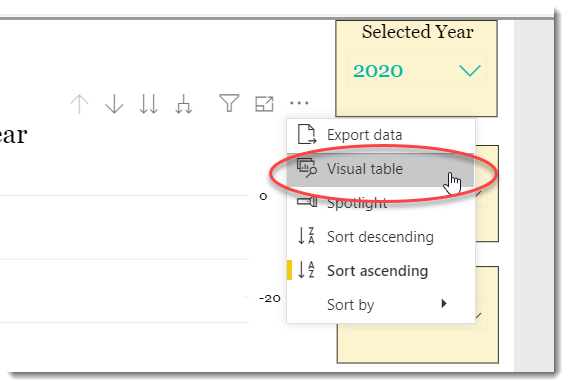
Task: Open the visual filter funnel icon
Action: point(229,103)
